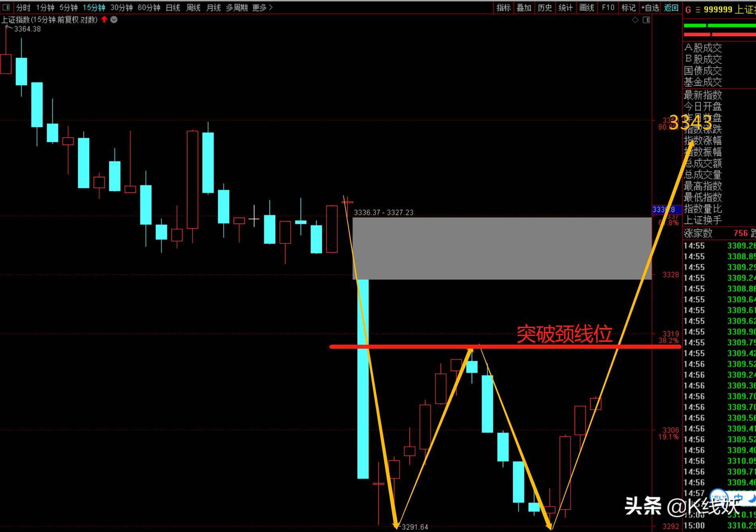Switch to the 分时 period tab
Image resolution: width=756 pixels, height=532 pixels.
point(23,8)
